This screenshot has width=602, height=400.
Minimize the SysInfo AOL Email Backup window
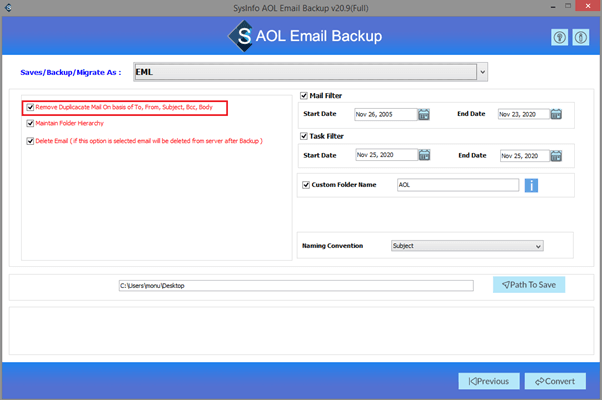(553, 7)
